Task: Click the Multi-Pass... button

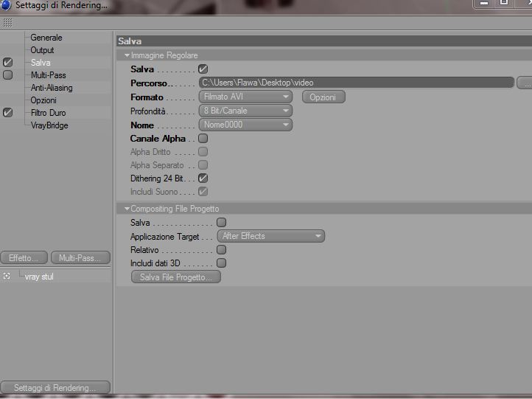Action: pos(80,257)
